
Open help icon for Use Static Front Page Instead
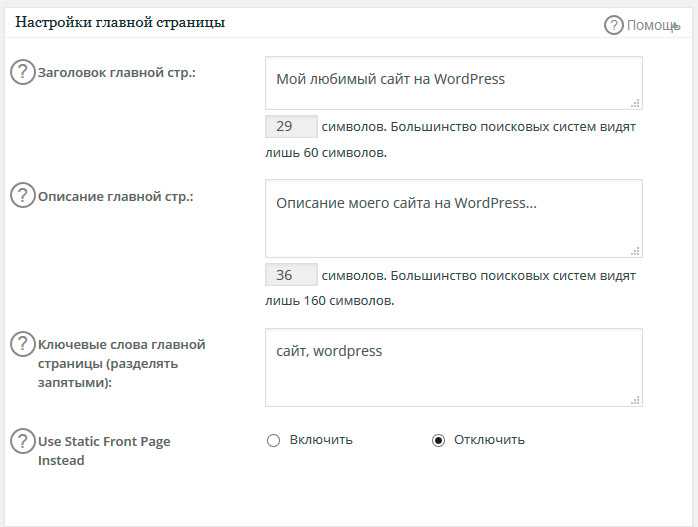click(22, 441)
